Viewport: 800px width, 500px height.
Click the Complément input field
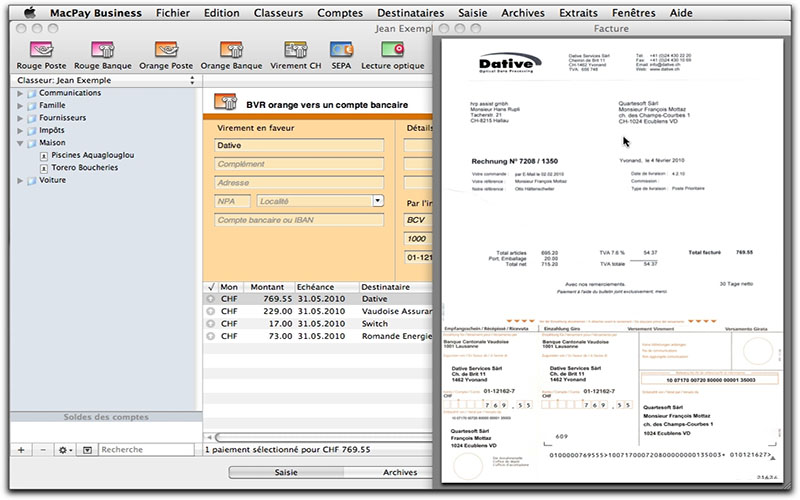coord(299,164)
